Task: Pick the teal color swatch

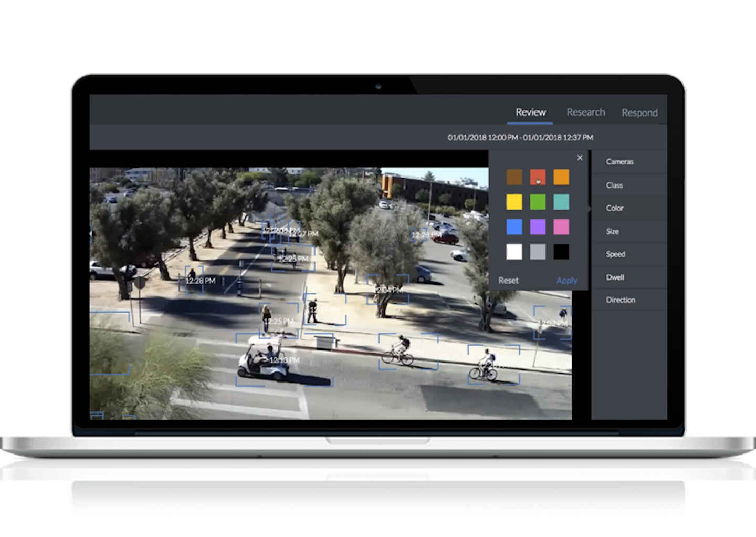Action: 562,202
